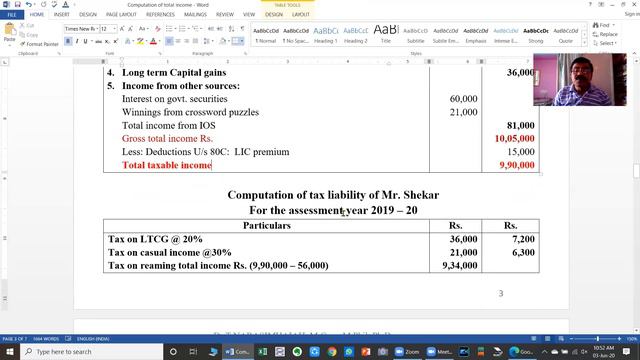Click the Redo icon
Viewport: 640px width, 360px height.
coord(44,4)
